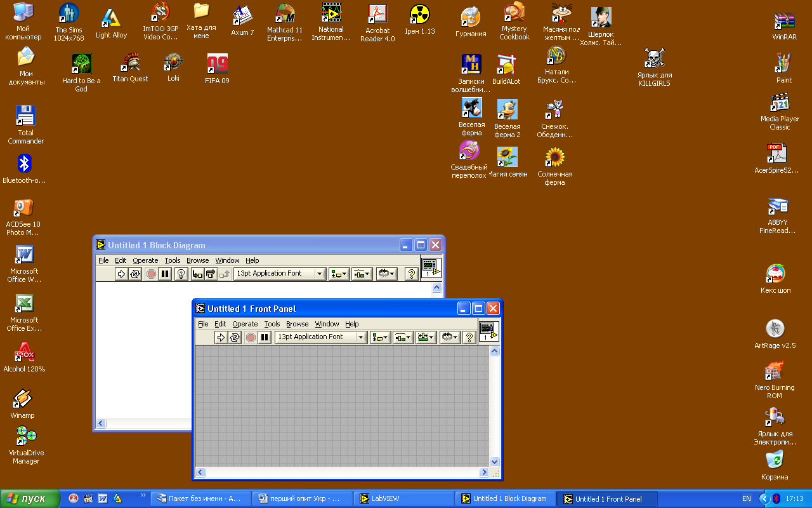
Task: Toggle Highlight Execution lightbulb in Block Diagram
Action: [x=181, y=274]
